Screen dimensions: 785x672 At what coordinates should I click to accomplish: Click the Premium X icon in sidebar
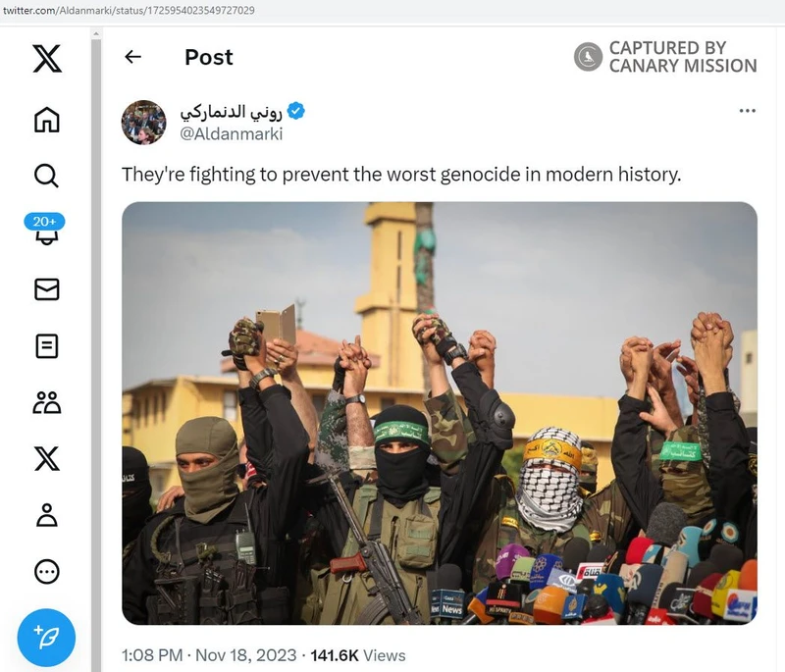[46, 458]
